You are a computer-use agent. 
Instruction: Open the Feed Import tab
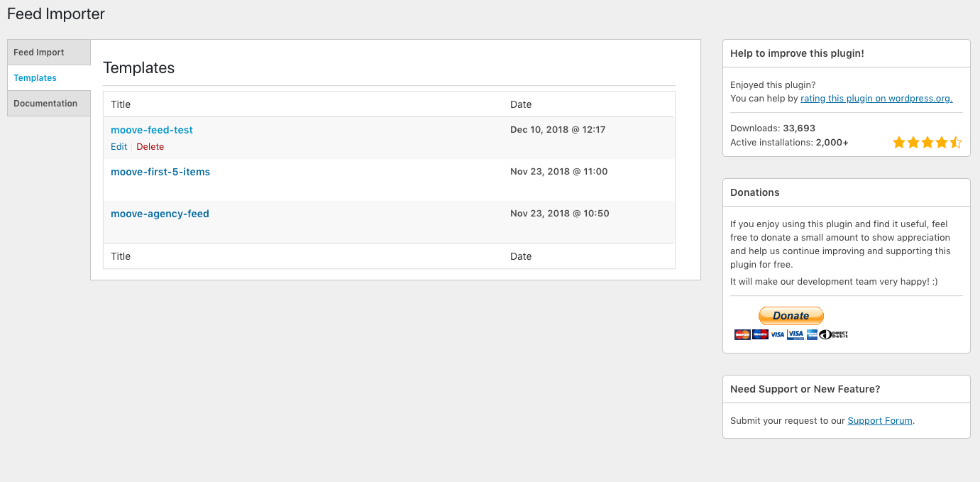49,53
